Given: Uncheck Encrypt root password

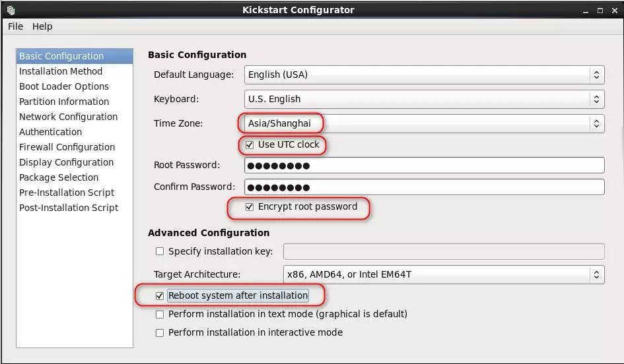Looking at the screenshot, I should coord(250,207).
